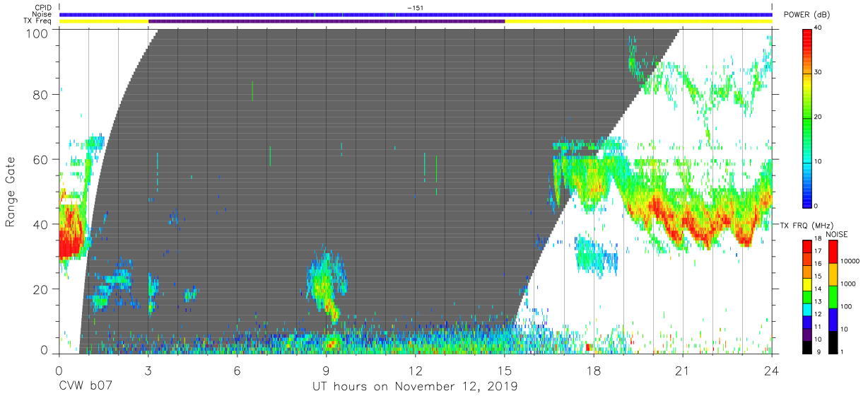Image resolution: width=868 pixels, height=401 pixels.
Task: Click the yellow TX Freq segment after hour 15
Action: pyautogui.click(x=638, y=21)
